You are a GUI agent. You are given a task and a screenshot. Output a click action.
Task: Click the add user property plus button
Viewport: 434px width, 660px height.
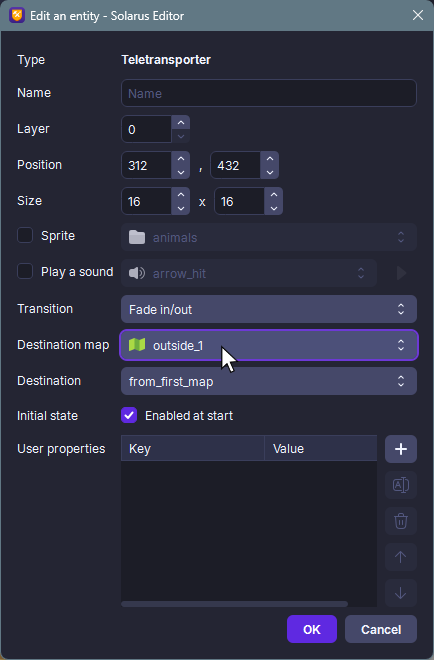pos(401,449)
